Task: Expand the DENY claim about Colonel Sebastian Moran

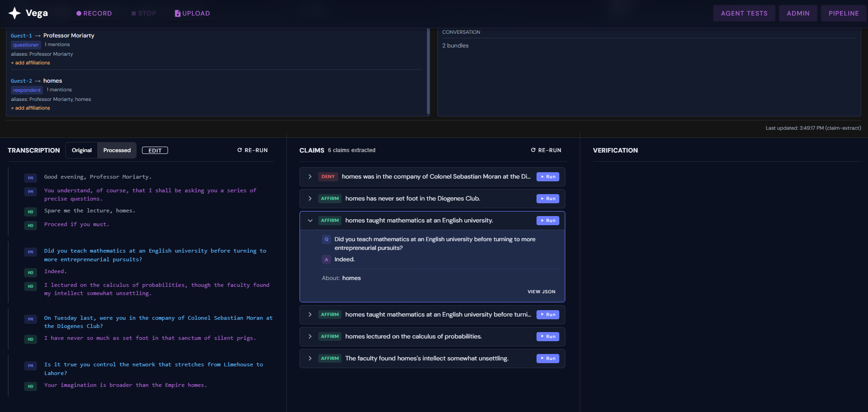Action: (x=310, y=177)
